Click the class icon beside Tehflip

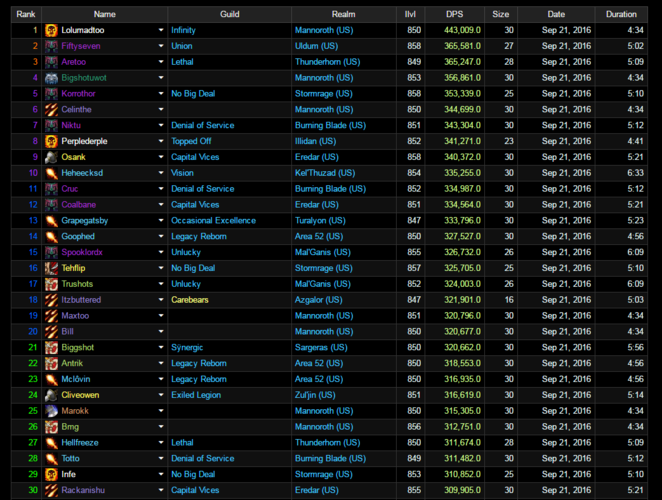pos(51,268)
